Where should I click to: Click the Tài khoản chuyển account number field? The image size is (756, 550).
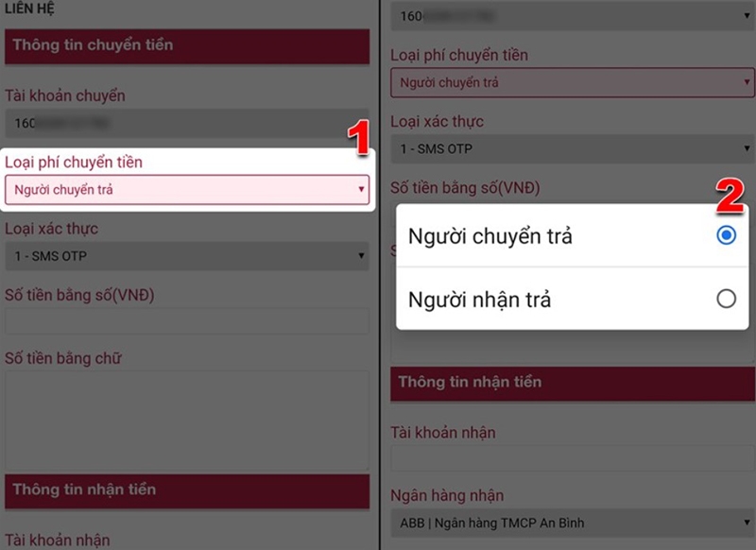coord(185,123)
